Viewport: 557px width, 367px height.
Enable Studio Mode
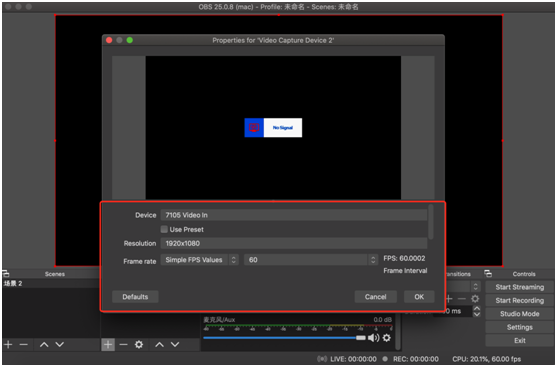click(x=519, y=314)
